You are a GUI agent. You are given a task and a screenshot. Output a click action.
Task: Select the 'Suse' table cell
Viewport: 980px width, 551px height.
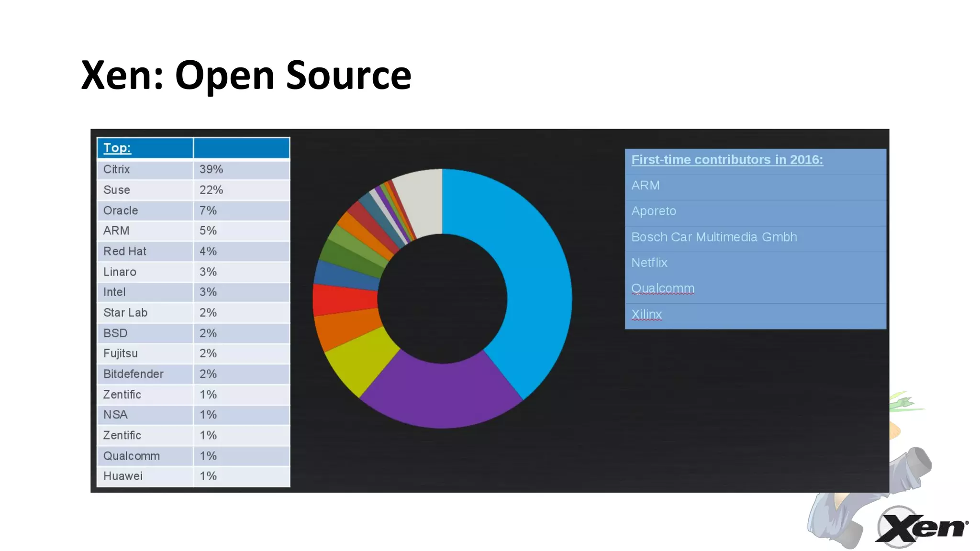(x=145, y=190)
